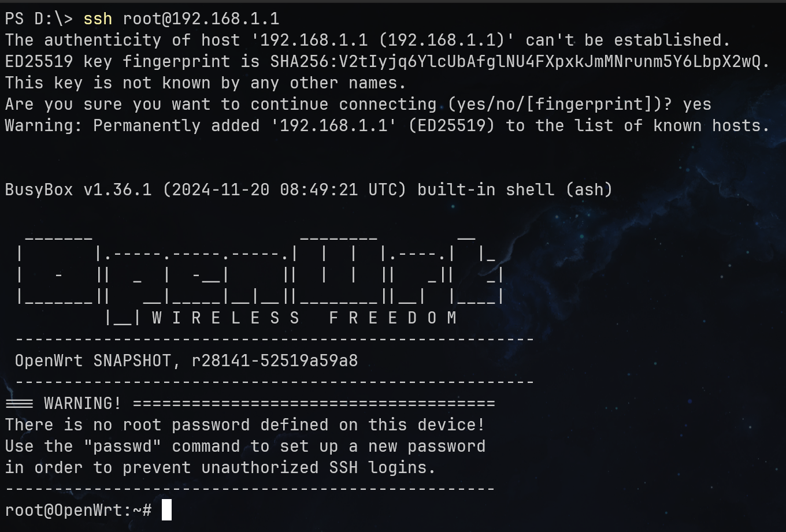Click root@192.168.1.1 argument on first line

tap(201, 19)
